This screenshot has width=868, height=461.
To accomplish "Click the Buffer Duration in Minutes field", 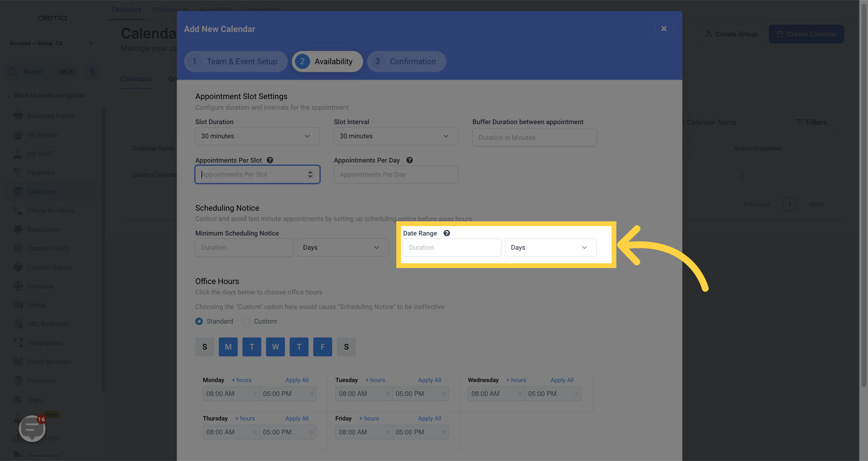I will coord(534,138).
